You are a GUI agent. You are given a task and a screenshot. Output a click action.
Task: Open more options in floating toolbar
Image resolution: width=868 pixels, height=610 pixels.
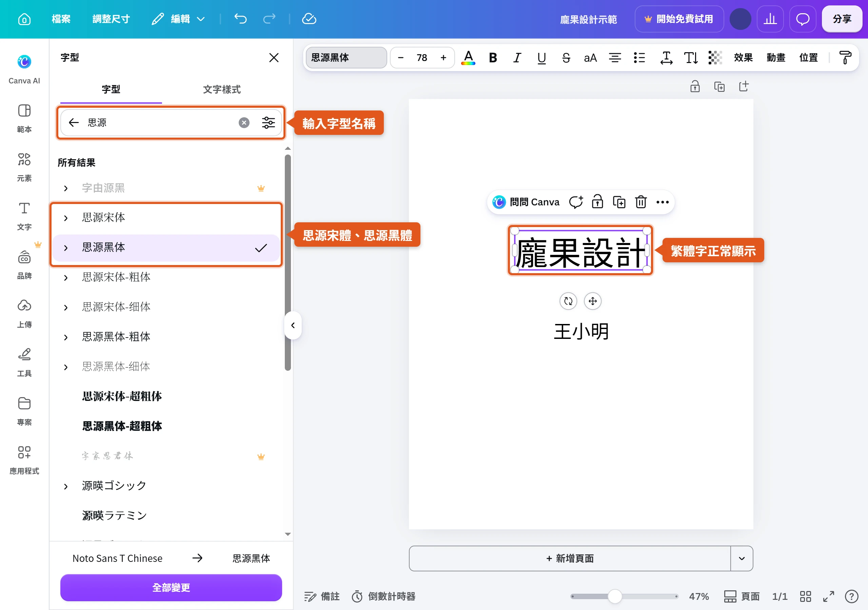click(x=662, y=202)
